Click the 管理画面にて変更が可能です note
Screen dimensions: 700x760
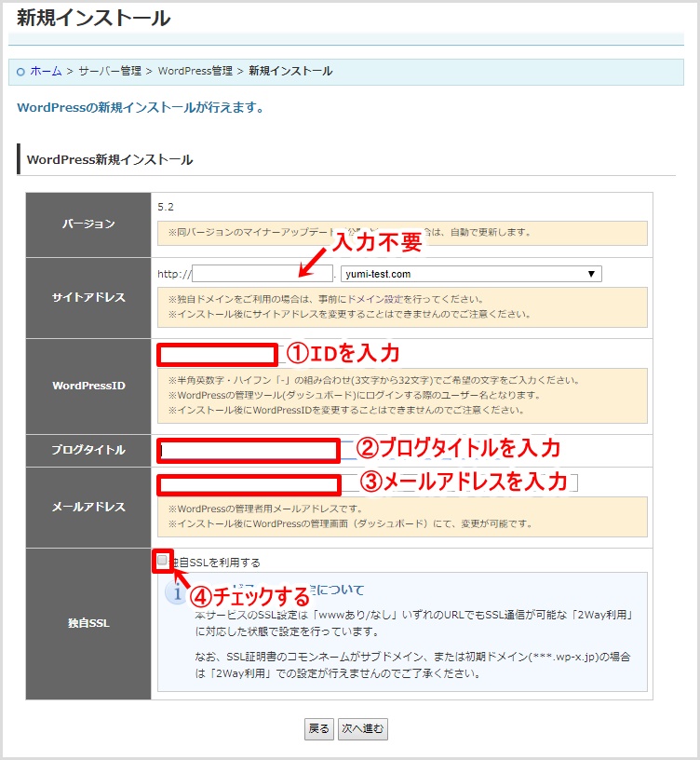[x=350, y=524]
